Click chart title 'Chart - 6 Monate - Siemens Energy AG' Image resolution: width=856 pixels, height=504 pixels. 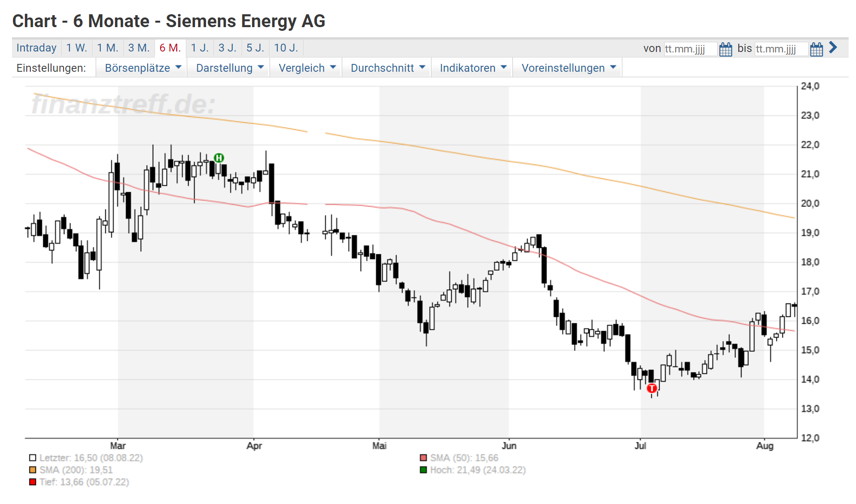point(169,21)
